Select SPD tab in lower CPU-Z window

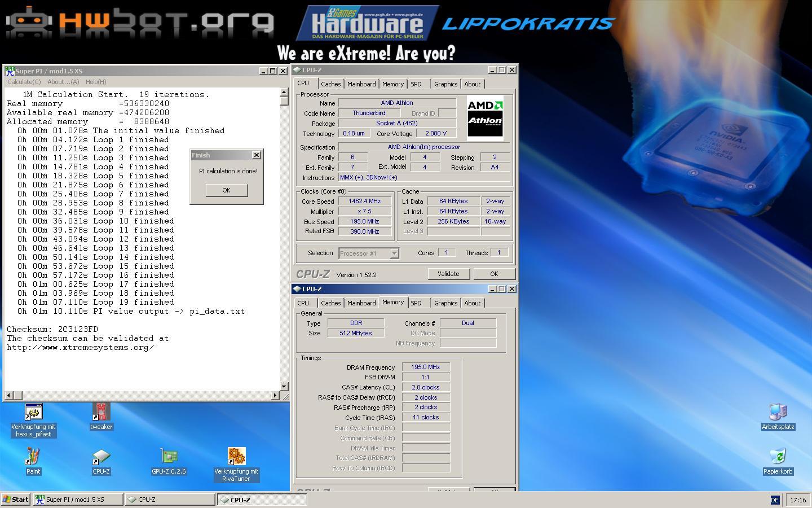pos(416,303)
